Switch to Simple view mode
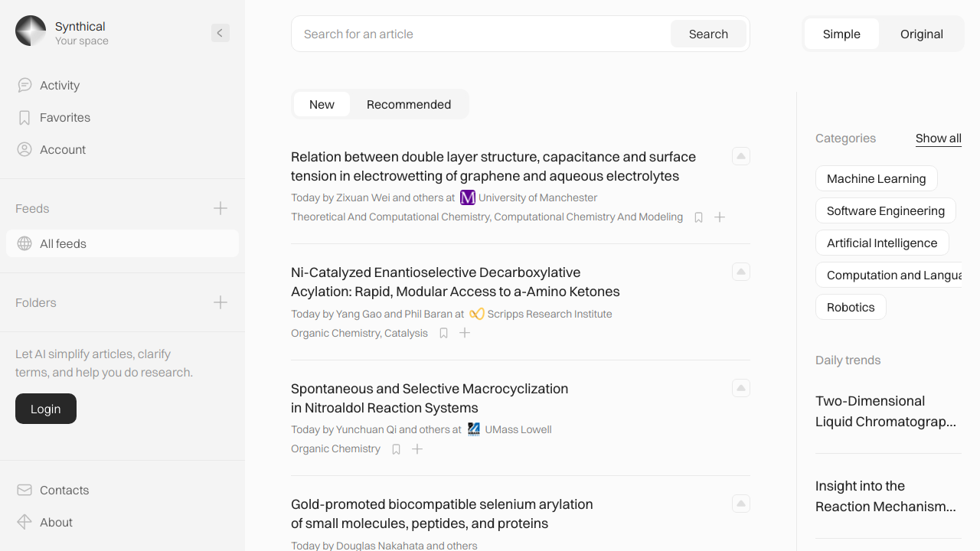 coord(841,34)
